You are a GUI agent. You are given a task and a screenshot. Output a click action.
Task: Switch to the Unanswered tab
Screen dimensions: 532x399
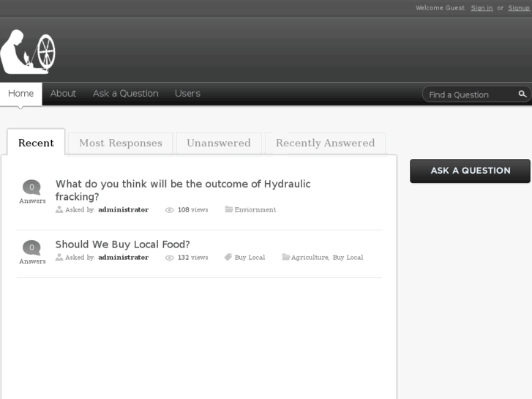point(219,143)
